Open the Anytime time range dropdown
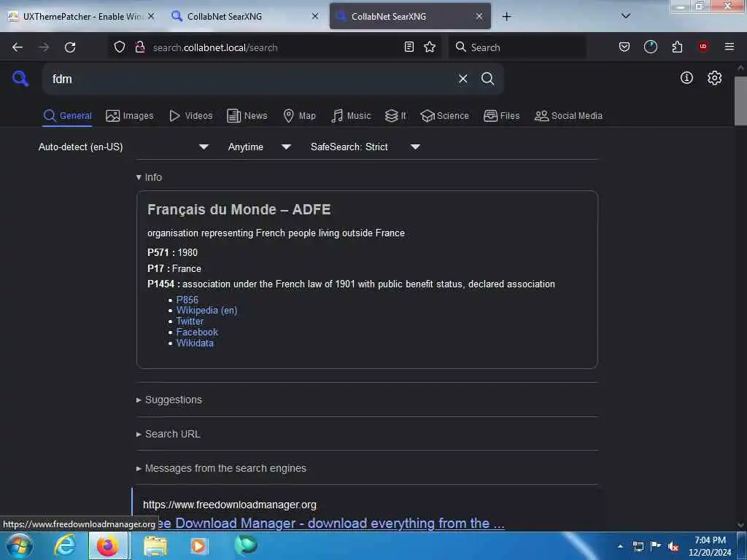The height and width of the screenshot is (560, 747). click(x=259, y=147)
